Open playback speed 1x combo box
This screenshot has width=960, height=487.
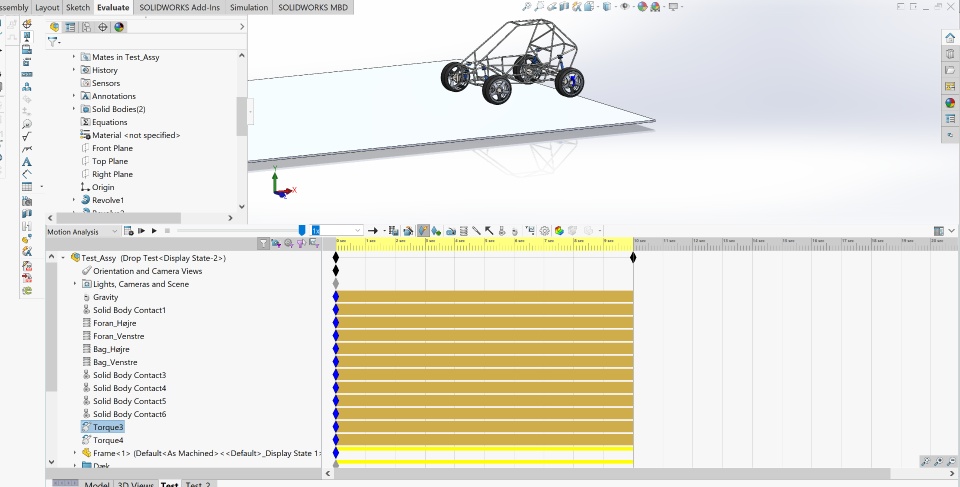[x=337, y=230]
